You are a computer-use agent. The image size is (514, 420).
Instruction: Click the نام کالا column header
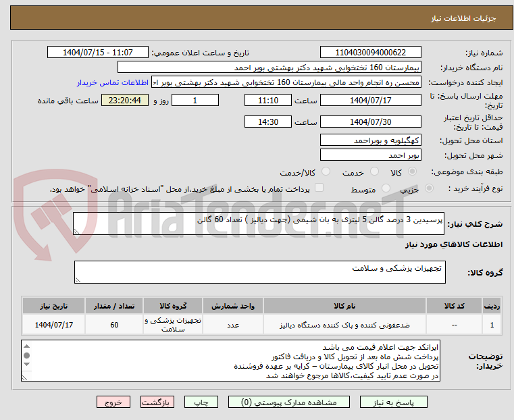click(344, 306)
